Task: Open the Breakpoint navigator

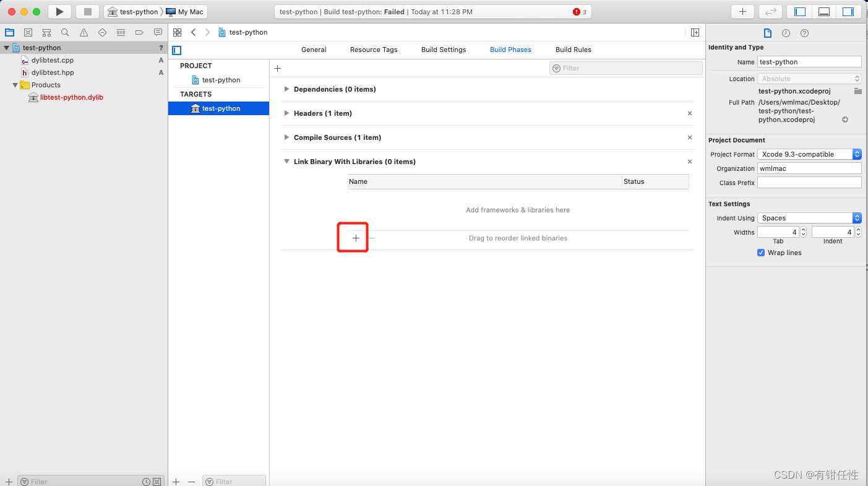Action: pyautogui.click(x=139, y=33)
